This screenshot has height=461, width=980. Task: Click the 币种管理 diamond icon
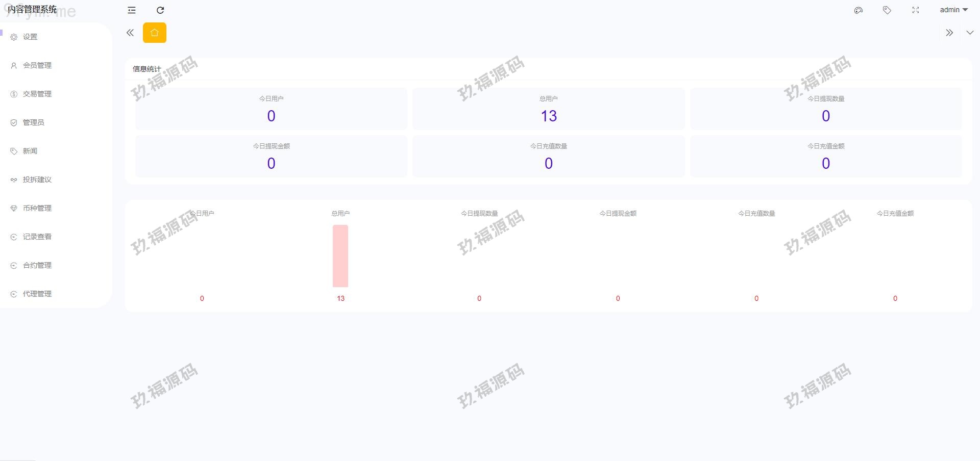click(14, 209)
